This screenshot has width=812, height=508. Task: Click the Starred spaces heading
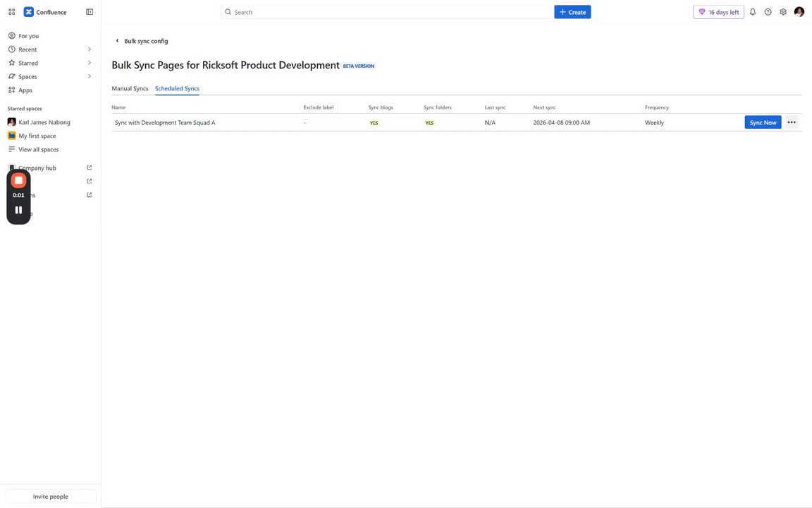tap(25, 109)
